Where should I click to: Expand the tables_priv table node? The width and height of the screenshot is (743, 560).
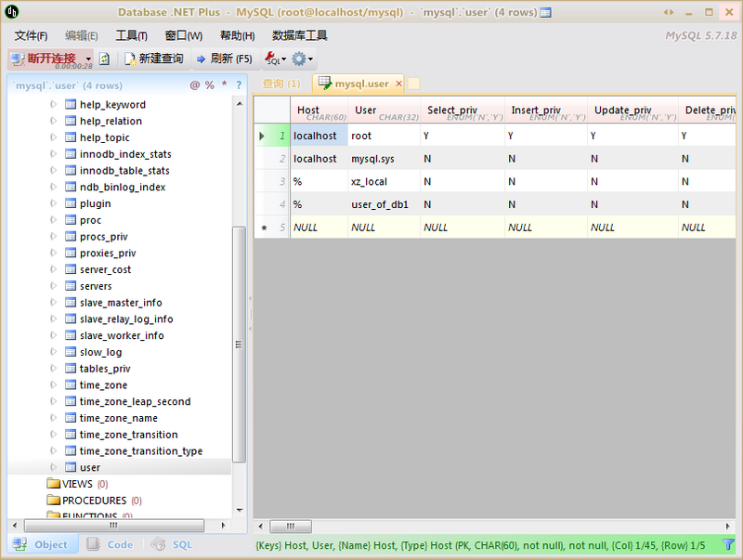tap(54, 368)
